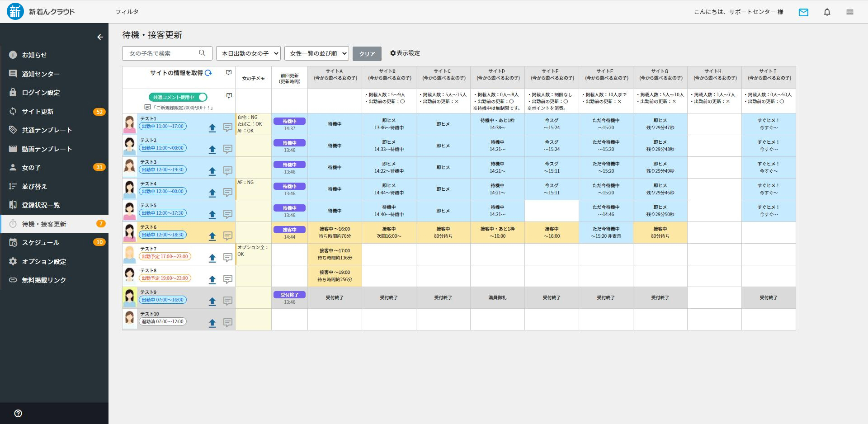Open the comment icon for テスト3
Image resolution: width=868 pixels, height=424 pixels.
228,171
